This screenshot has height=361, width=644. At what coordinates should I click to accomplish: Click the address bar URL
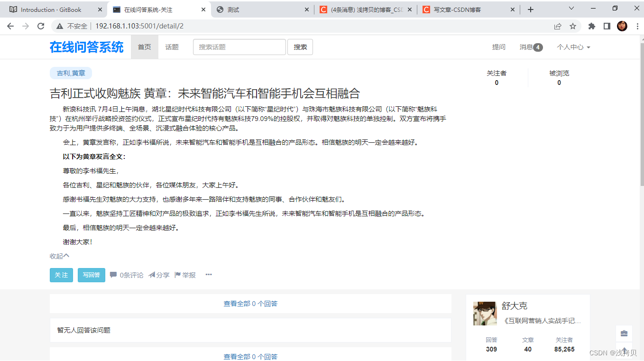pyautogui.click(x=139, y=26)
